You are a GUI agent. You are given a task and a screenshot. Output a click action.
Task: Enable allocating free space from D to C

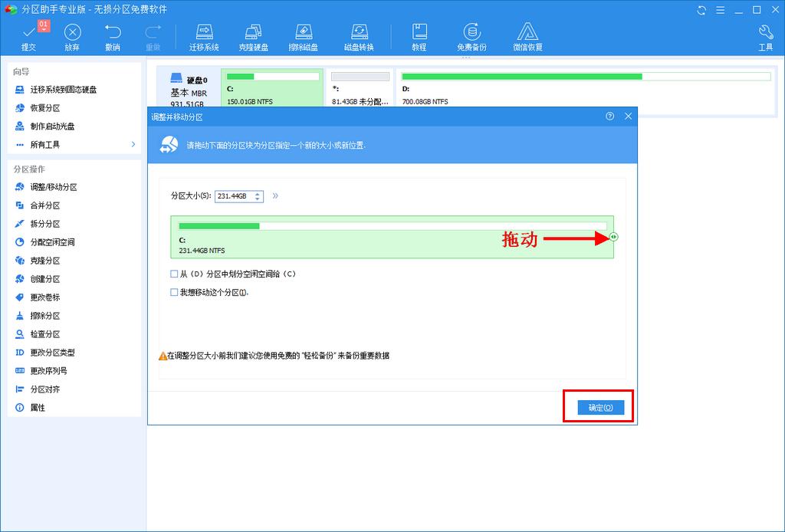(174, 274)
